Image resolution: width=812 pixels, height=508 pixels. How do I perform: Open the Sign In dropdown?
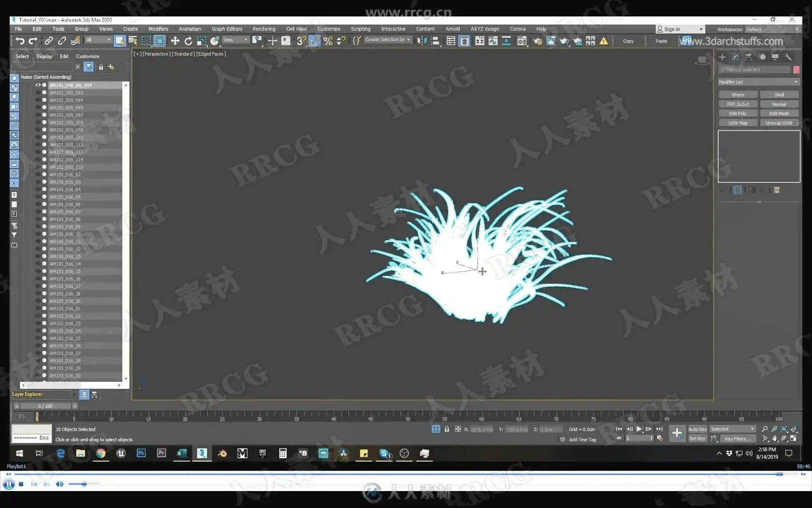pyautogui.click(x=680, y=30)
